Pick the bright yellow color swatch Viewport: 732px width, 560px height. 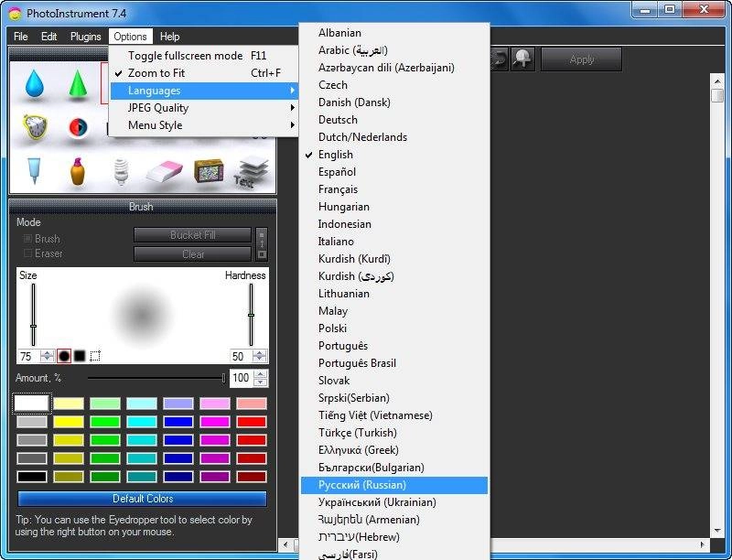(x=69, y=422)
